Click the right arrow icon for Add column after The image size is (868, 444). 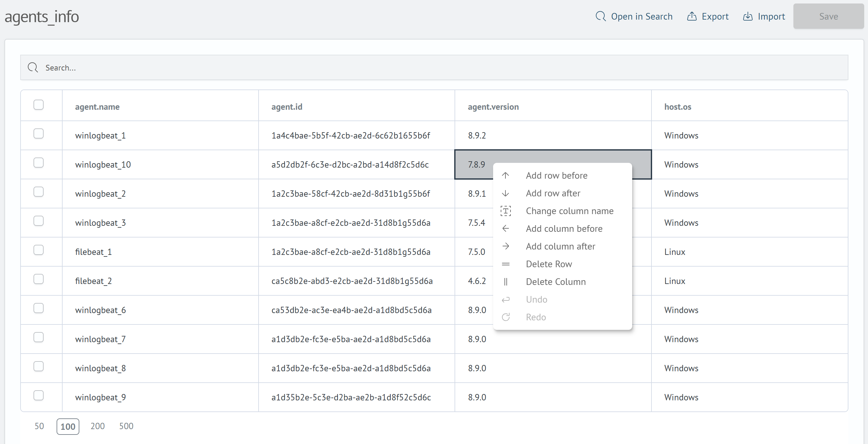505,246
